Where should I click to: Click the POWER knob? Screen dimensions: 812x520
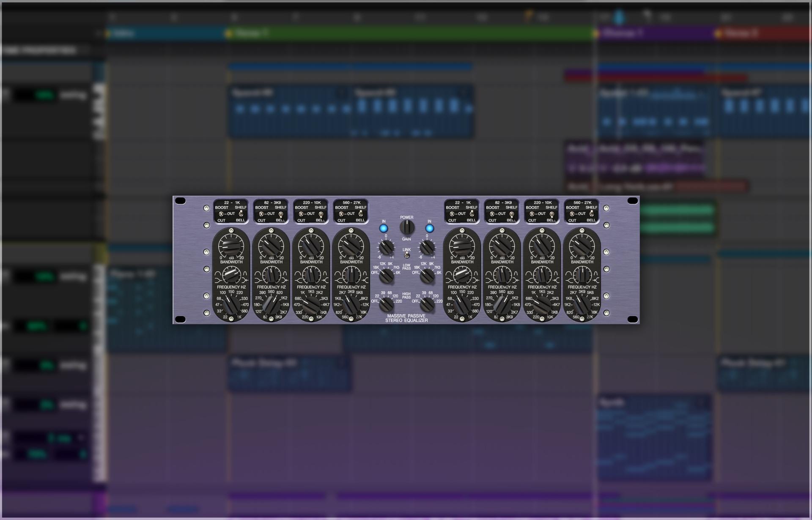(407, 228)
